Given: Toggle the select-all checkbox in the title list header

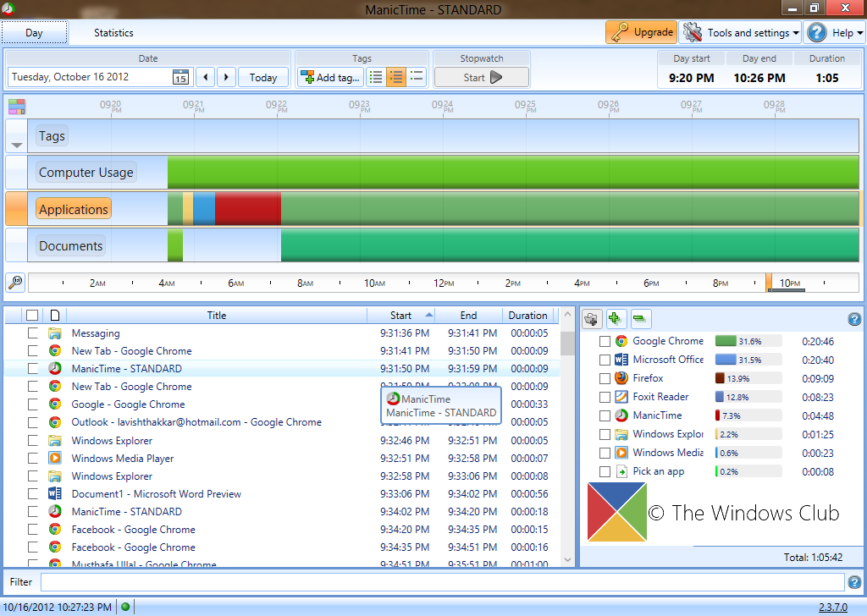Looking at the screenshot, I should [31, 314].
